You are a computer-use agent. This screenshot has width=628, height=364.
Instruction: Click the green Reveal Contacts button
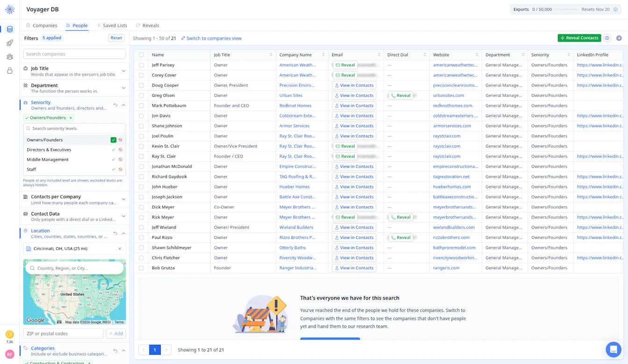click(579, 38)
